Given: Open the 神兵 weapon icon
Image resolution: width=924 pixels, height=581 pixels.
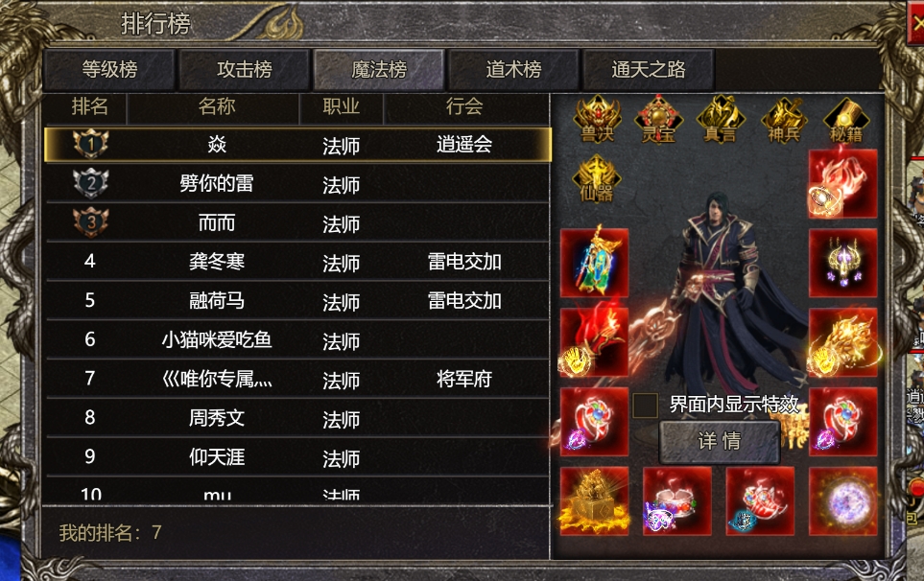Looking at the screenshot, I should pyautogui.click(x=783, y=120).
